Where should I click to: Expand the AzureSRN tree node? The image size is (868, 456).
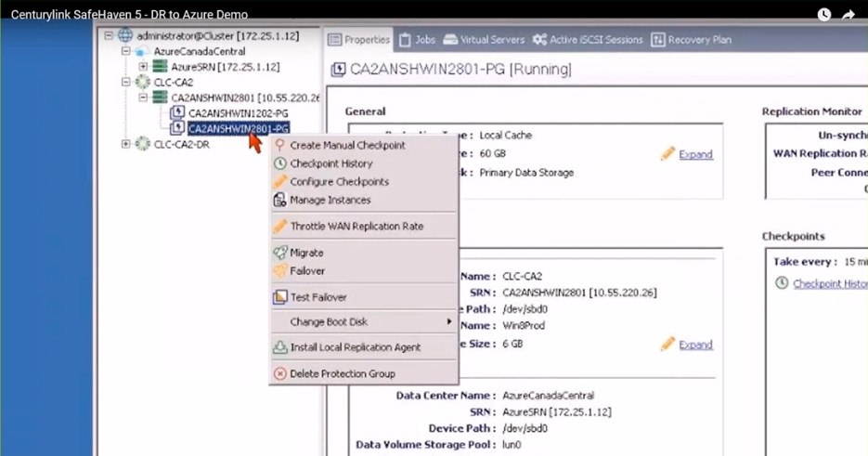tap(143, 67)
